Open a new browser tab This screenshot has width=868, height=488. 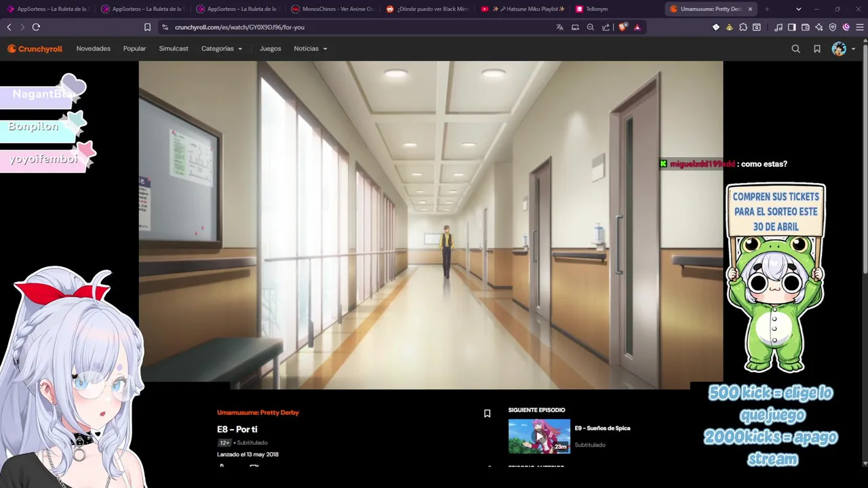[767, 9]
